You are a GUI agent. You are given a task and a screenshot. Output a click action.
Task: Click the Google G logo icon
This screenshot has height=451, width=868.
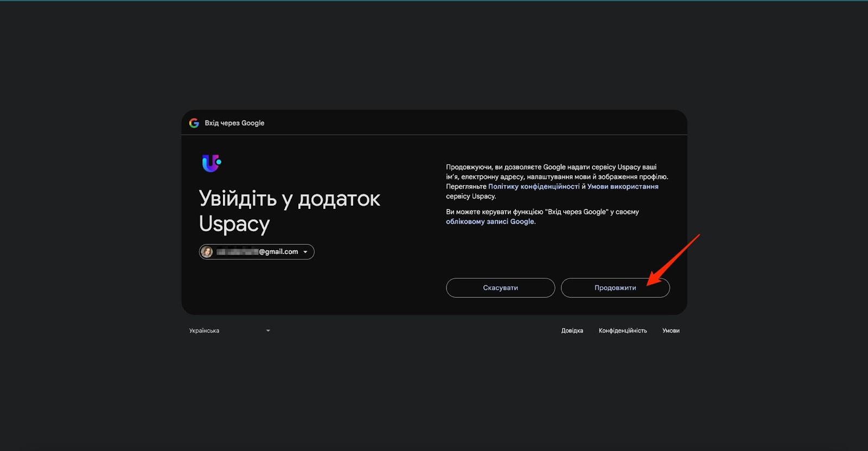point(194,123)
